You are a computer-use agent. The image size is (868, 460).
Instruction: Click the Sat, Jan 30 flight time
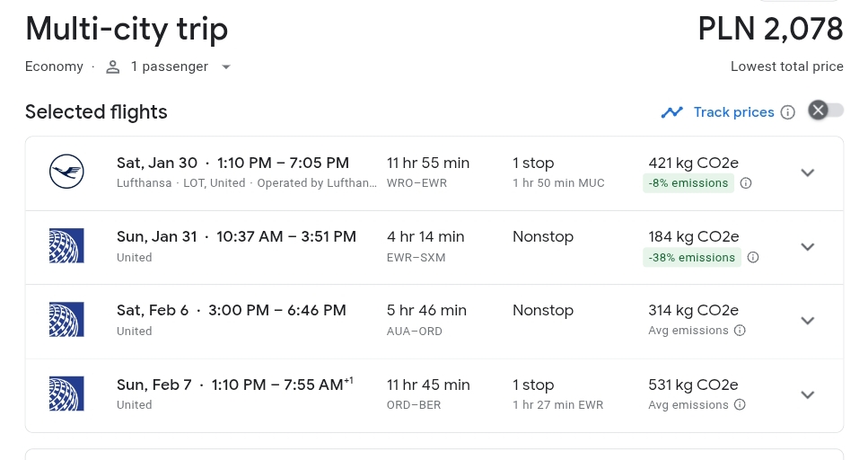click(x=233, y=163)
